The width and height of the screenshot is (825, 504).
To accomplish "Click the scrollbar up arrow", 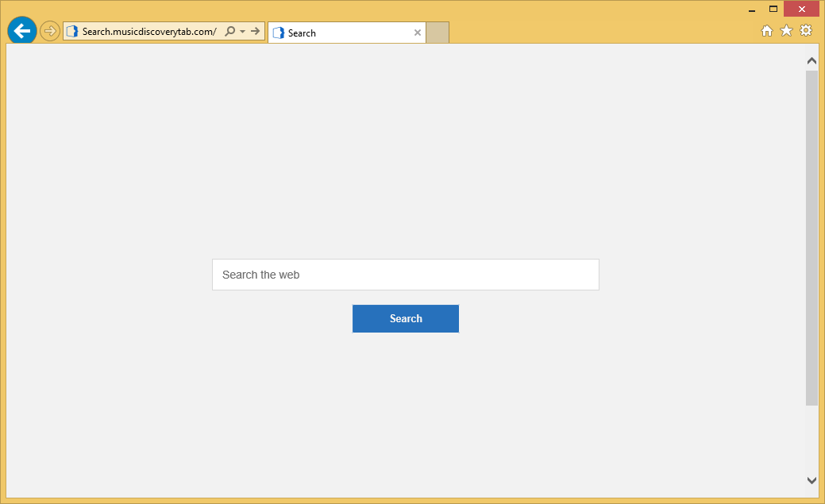I will [812, 61].
